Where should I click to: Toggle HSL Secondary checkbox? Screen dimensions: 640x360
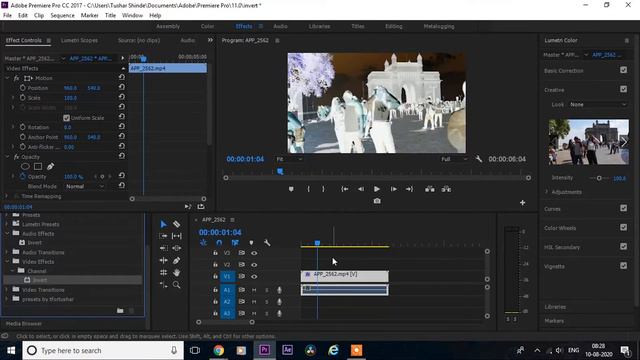(x=623, y=247)
